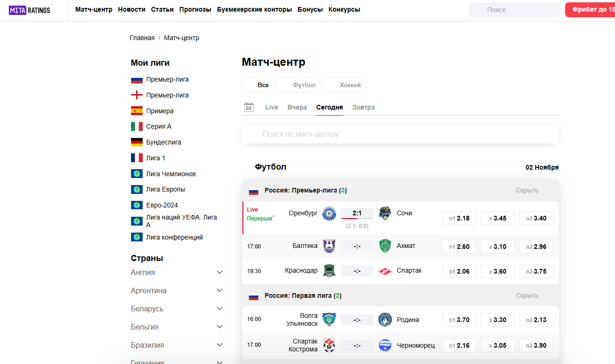Open the Главная breadcrumb link

(142, 37)
